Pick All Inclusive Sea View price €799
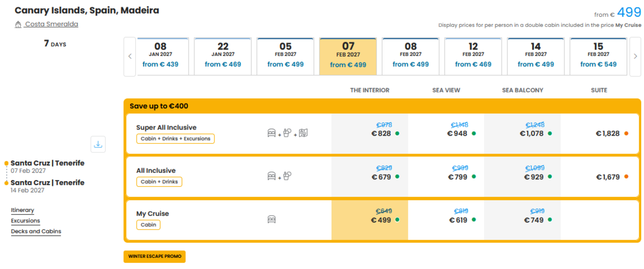 (x=458, y=177)
